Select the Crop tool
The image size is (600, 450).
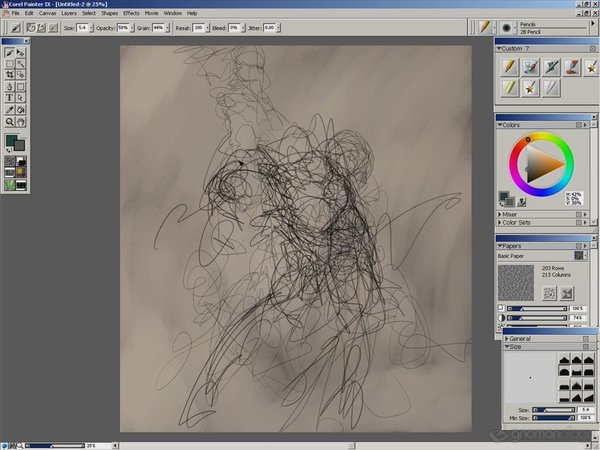(x=10, y=75)
